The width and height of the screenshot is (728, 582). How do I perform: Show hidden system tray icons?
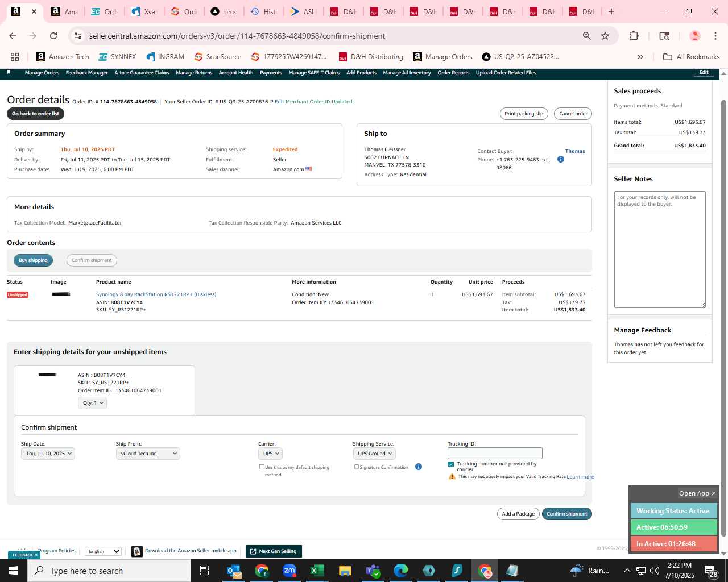tap(627, 571)
